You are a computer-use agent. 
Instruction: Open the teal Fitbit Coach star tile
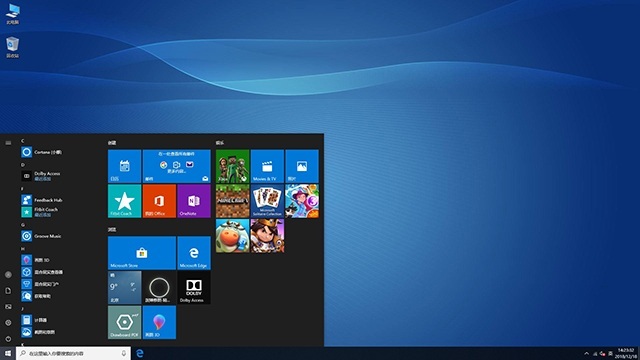pos(124,201)
